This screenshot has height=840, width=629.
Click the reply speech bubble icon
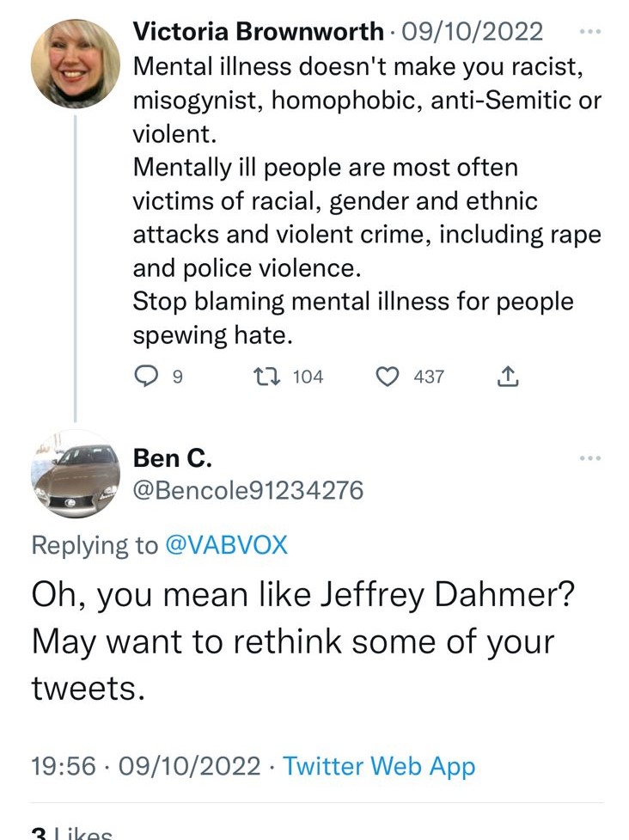click(x=148, y=377)
